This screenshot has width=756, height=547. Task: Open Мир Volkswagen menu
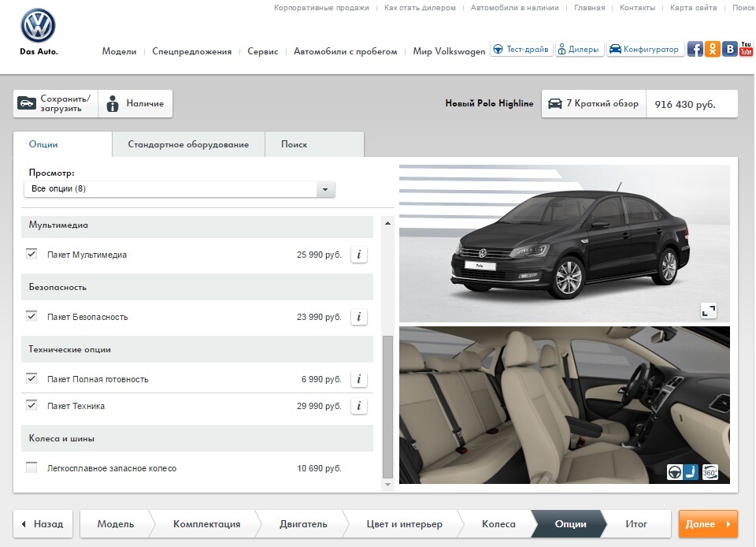click(x=449, y=51)
